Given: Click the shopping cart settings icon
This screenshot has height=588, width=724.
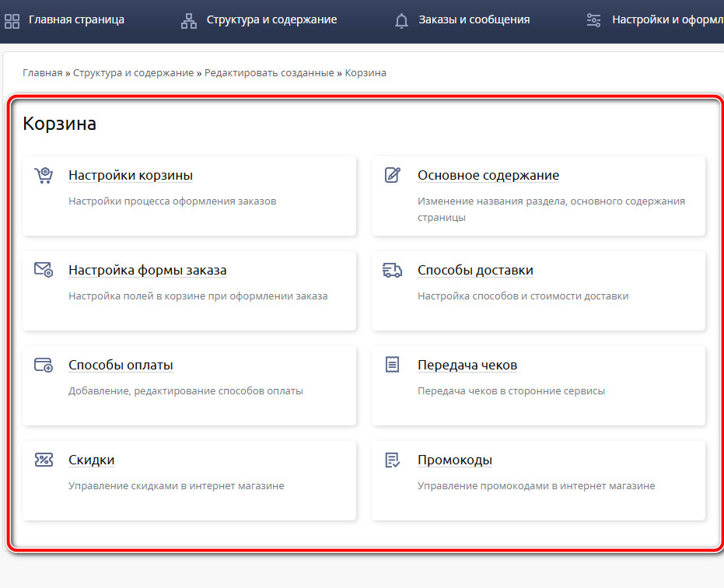Looking at the screenshot, I should pos(44,175).
